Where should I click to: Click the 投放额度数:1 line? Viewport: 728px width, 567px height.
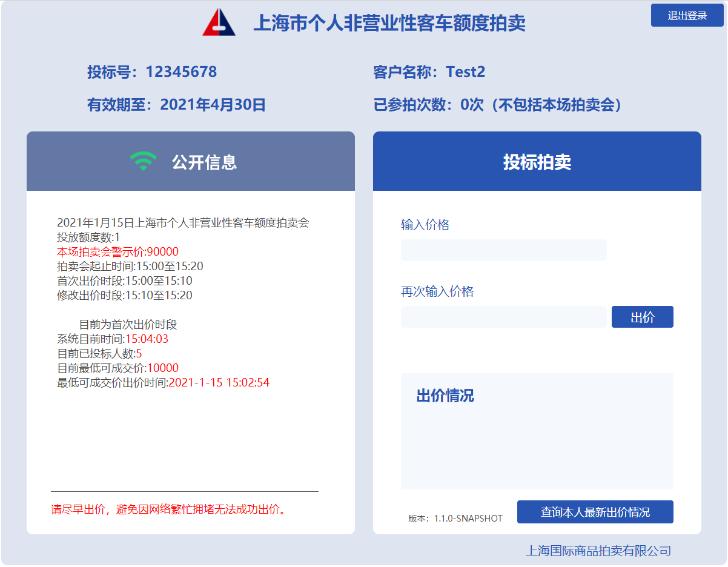(x=88, y=237)
